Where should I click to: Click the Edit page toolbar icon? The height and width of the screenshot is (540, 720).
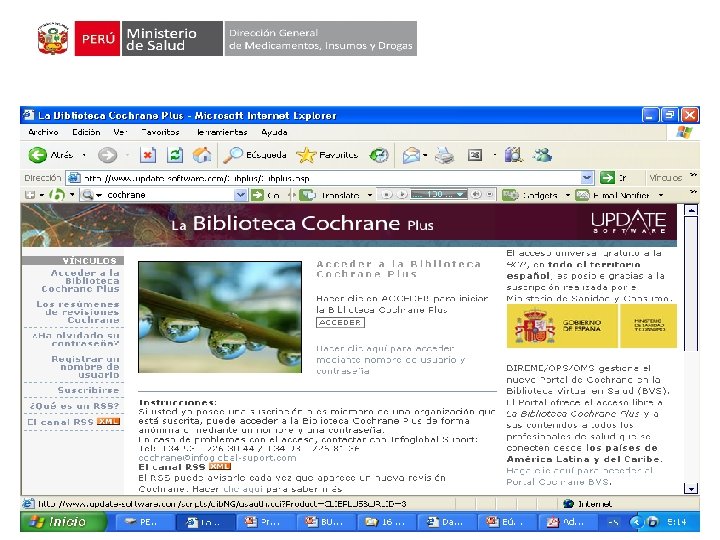coord(475,155)
